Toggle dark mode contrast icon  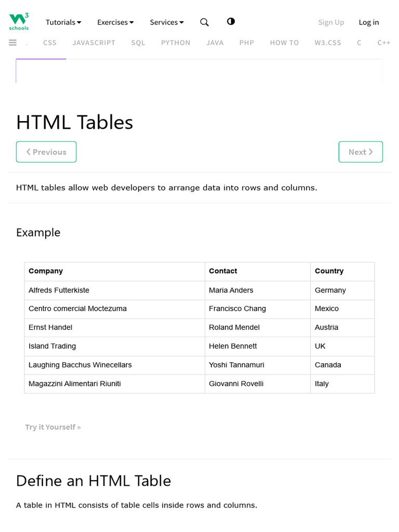(231, 21)
